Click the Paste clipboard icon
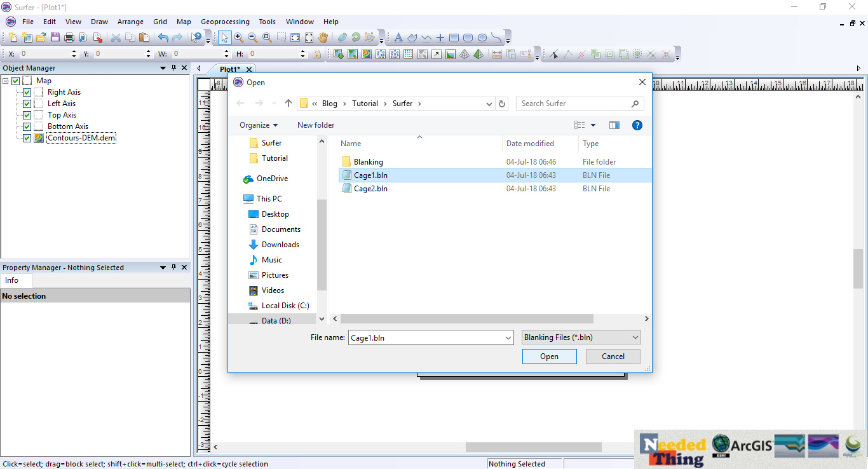 pos(144,37)
